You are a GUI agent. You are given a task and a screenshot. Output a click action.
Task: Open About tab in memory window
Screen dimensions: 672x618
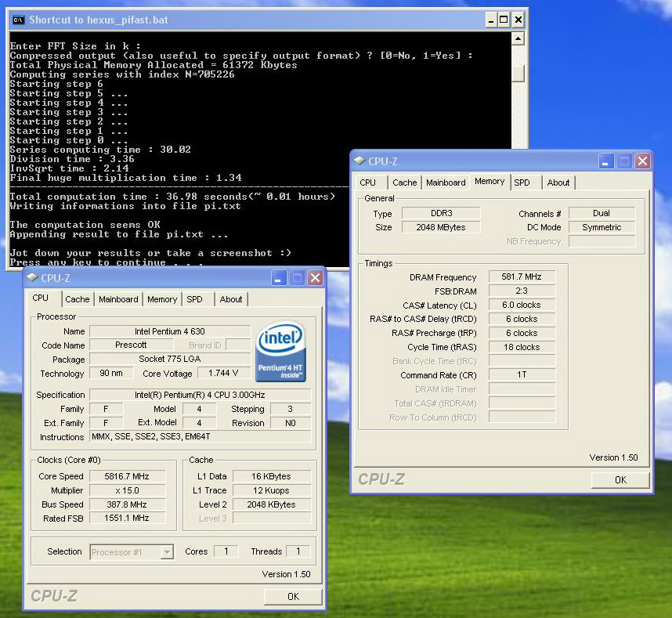coord(558,183)
